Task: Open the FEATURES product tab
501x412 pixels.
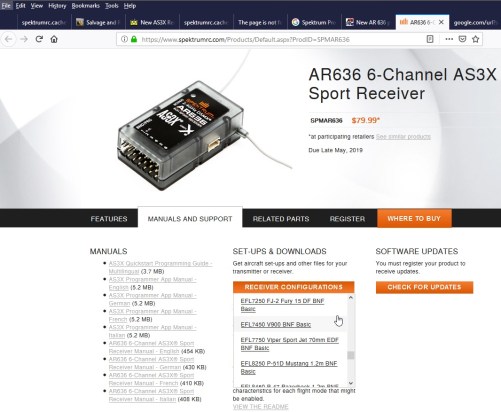Action: pyautogui.click(x=109, y=219)
